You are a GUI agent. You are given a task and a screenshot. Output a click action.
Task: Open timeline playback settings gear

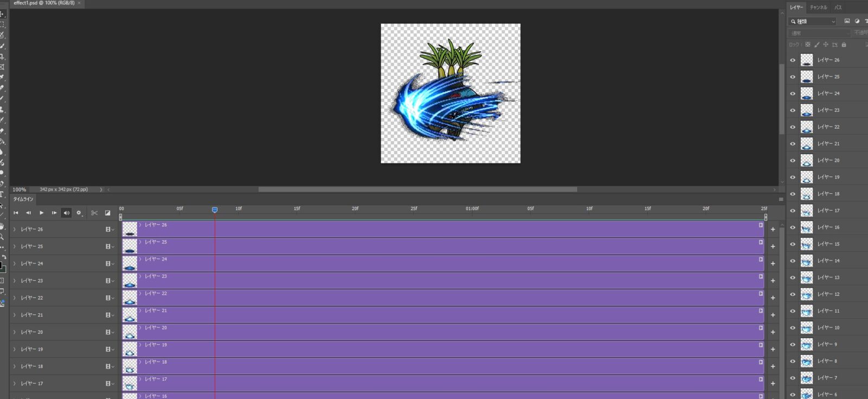[x=79, y=213]
